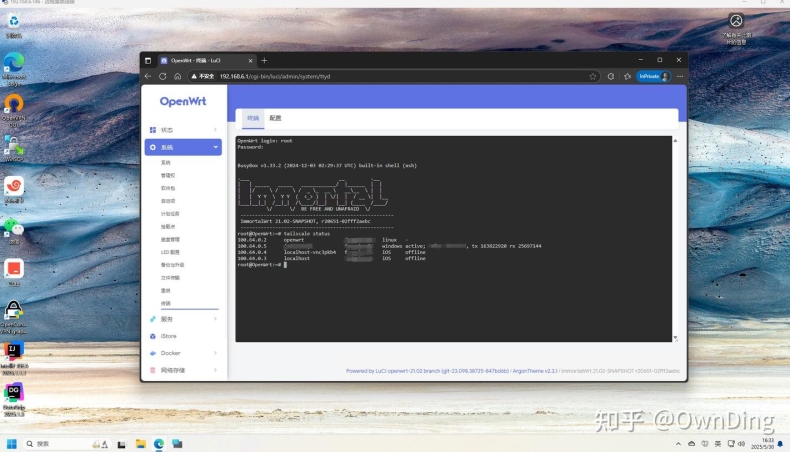The width and height of the screenshot is (790, 452).
Task: Reload the page with browser refresh icon
Action: pyautogui.click(x=162, y=76)
